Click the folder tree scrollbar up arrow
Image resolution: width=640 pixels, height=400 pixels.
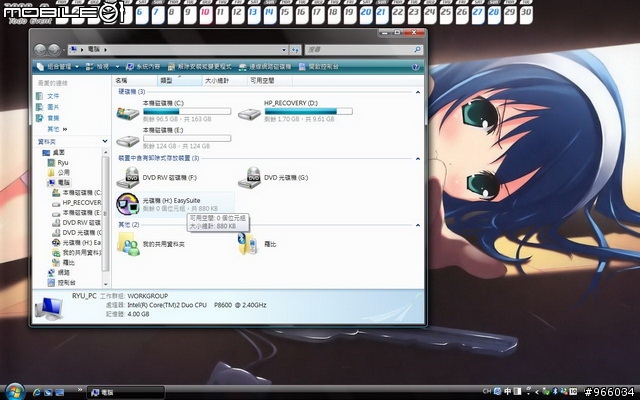[105, 152]
